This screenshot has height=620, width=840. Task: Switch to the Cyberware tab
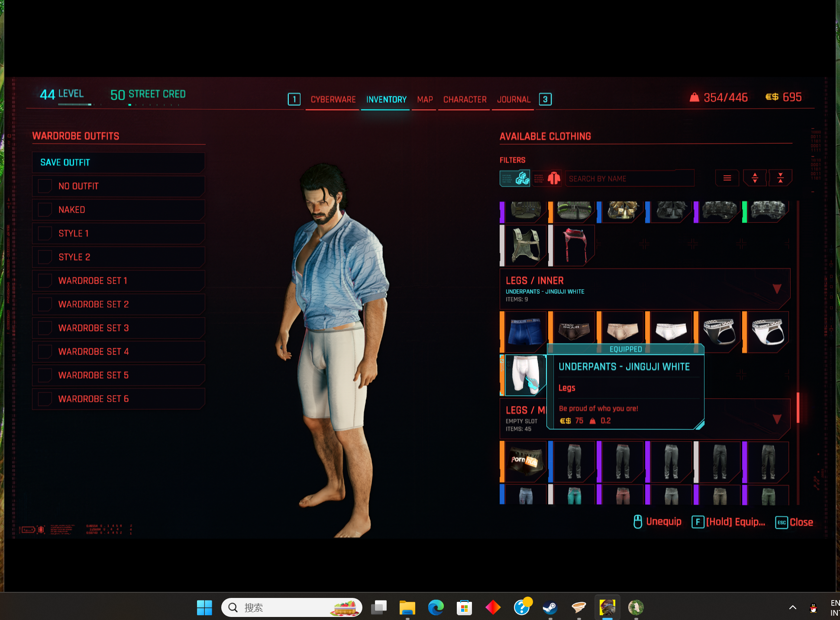333,100
